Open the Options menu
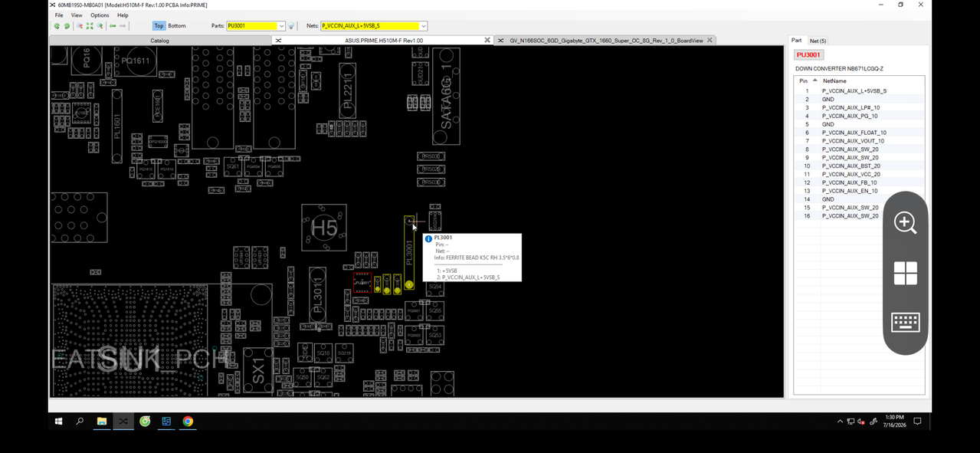Screen dimensions: 980x453 [100, 15]
